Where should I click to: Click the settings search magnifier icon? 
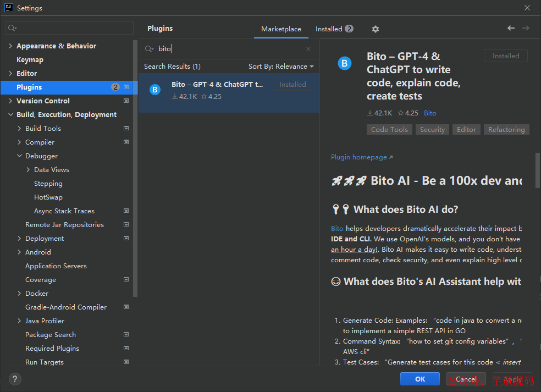(13, 28)
